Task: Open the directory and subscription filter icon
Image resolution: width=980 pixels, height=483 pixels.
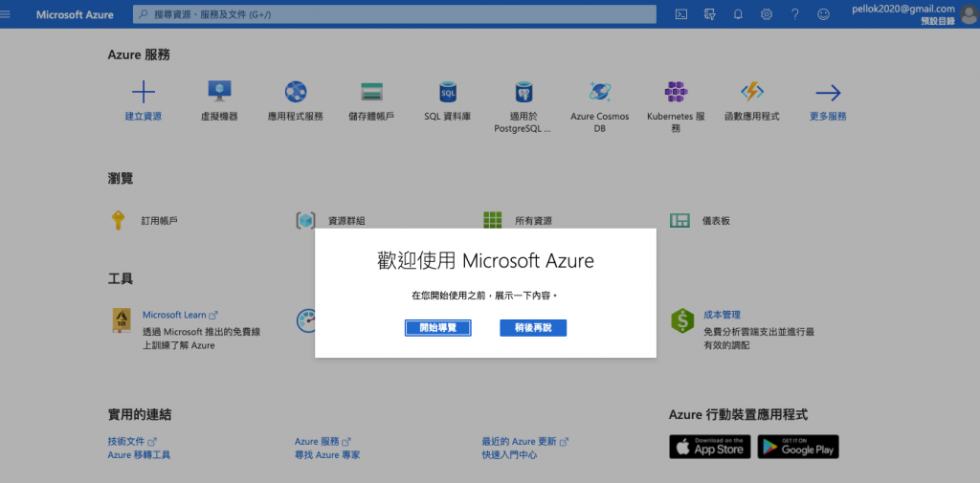Action: (x=709, y=14)
